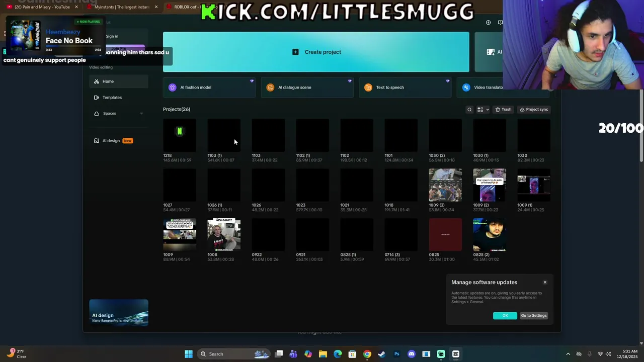Click Sign in
This screenshot has width=644, height=362.
pyautogui.click(x=112, y=36)
